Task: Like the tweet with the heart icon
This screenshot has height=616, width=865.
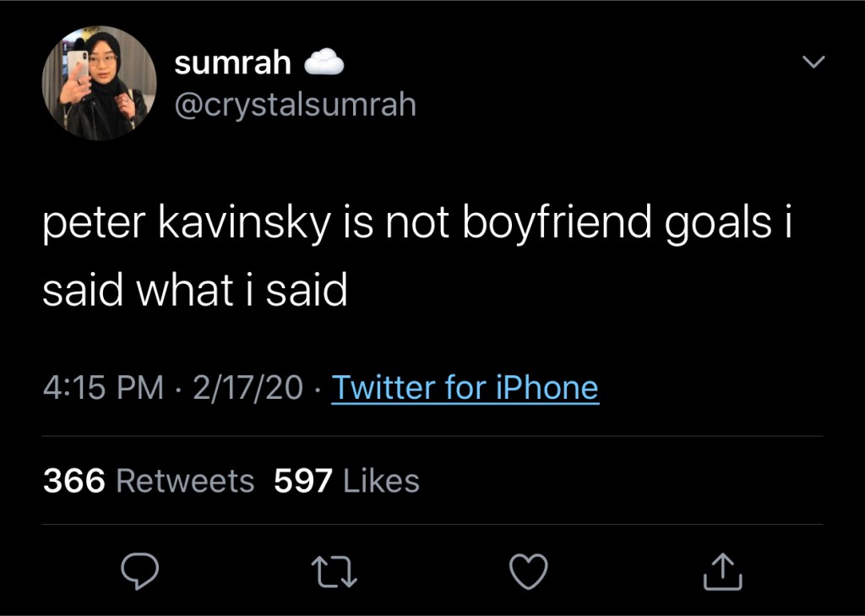Action: pos(530,571)
